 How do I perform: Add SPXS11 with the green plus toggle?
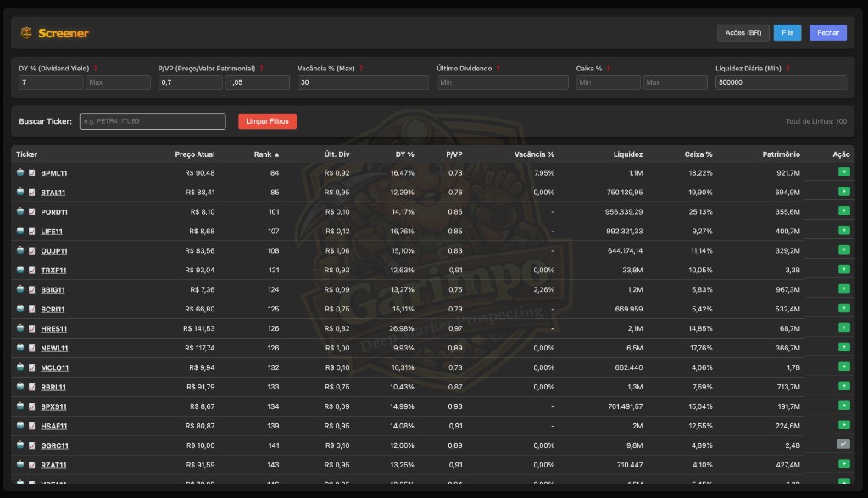coord(844,406)
